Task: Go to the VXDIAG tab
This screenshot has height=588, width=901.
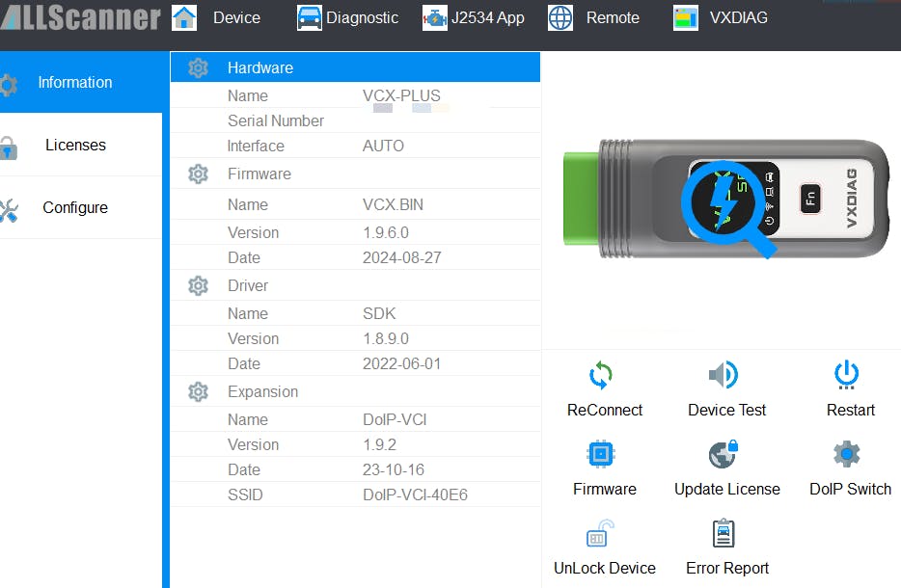Action: click(x=721, y=17)
